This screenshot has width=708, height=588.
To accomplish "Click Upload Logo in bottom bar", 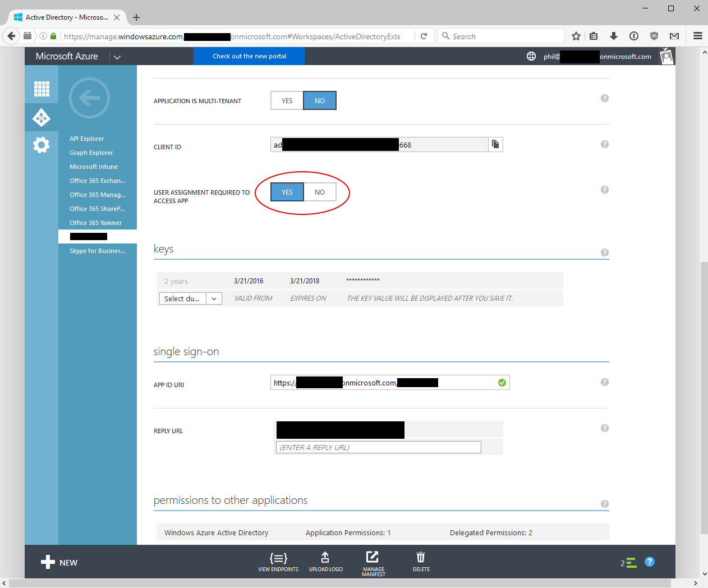I will [x=325, y=562].
